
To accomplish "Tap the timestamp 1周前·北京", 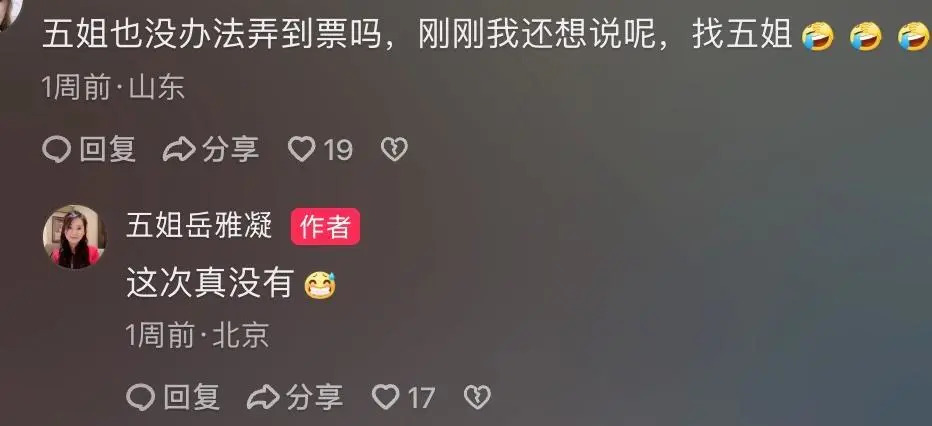I will pos(197,336).
